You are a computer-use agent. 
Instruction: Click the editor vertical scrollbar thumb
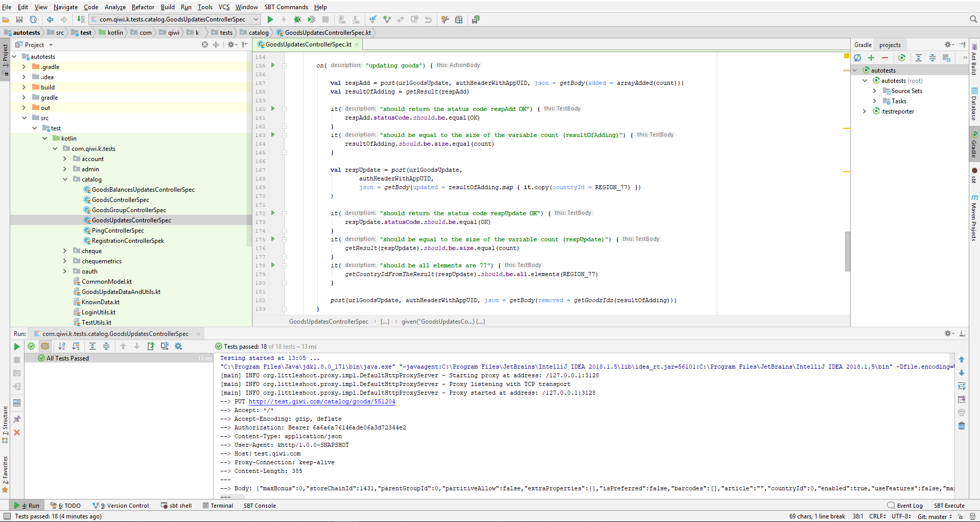847,251
